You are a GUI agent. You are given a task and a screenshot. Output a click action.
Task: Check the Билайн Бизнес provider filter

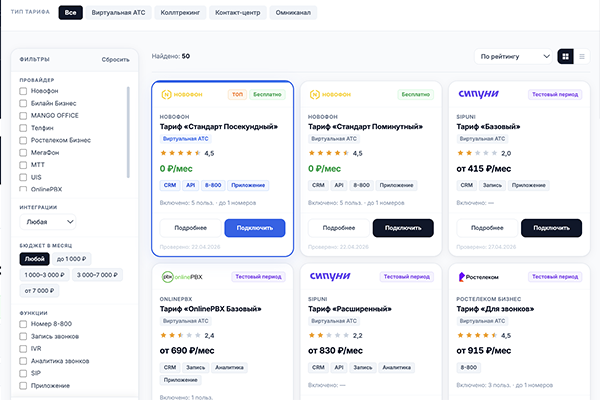(23, 103)
